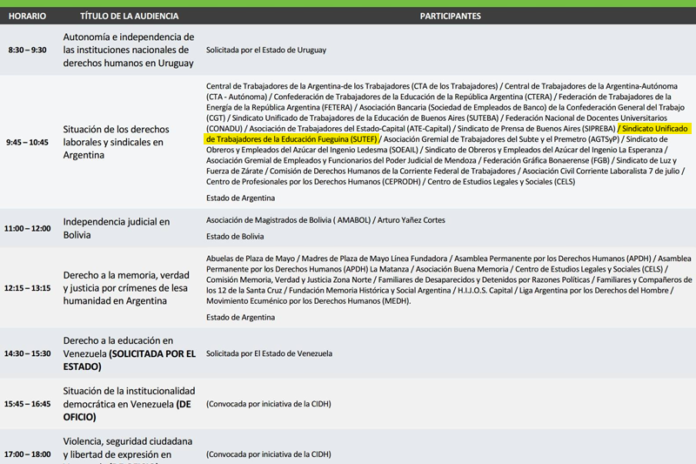This screenshot has height=464, width=696.
Task: Select the 14:30–15:30 time slot cell
Action: pos(28,354)
